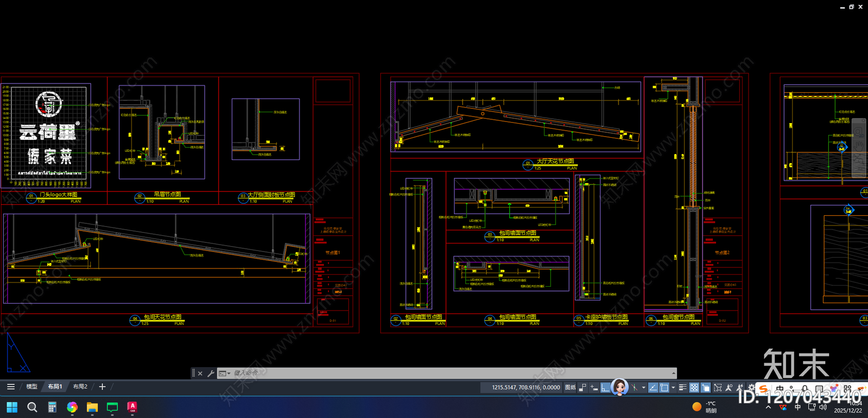Click the 门头logo大样图 title text
The height and width of the screenshot is (418, 868).
(59, 195)
